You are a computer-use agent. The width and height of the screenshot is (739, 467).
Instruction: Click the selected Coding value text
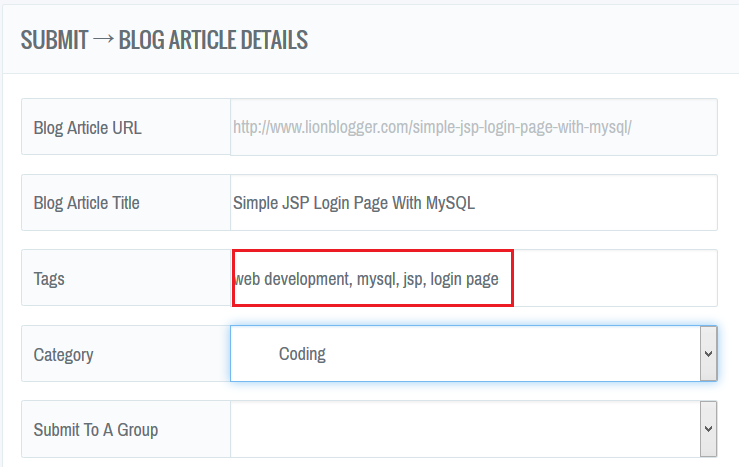point(302,354)
